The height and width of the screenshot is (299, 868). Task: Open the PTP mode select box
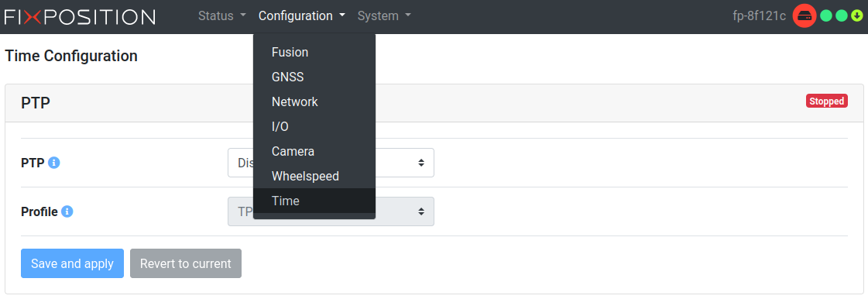coord(331,163)
